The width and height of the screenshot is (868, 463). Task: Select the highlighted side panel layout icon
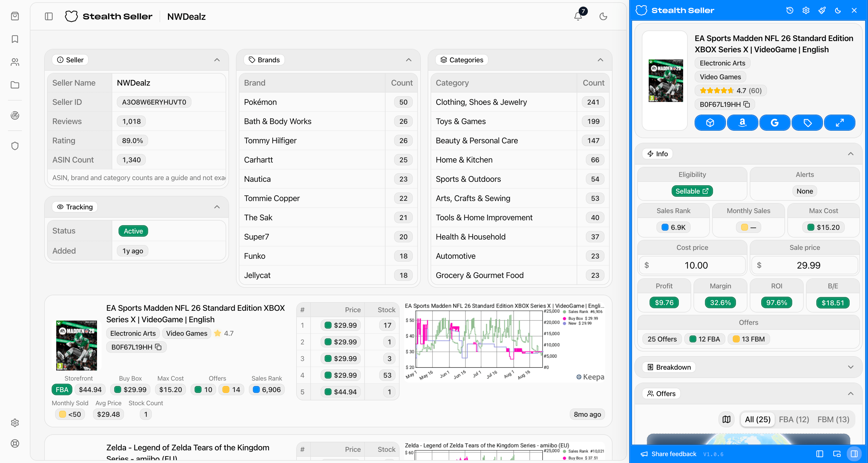pyautogui.click(x=854, y=454)
